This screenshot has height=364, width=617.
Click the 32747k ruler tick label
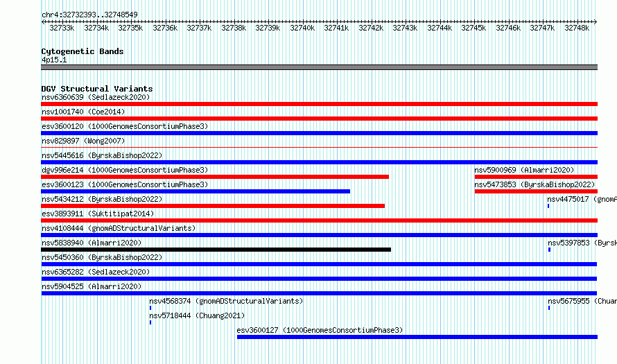(542, 28)
